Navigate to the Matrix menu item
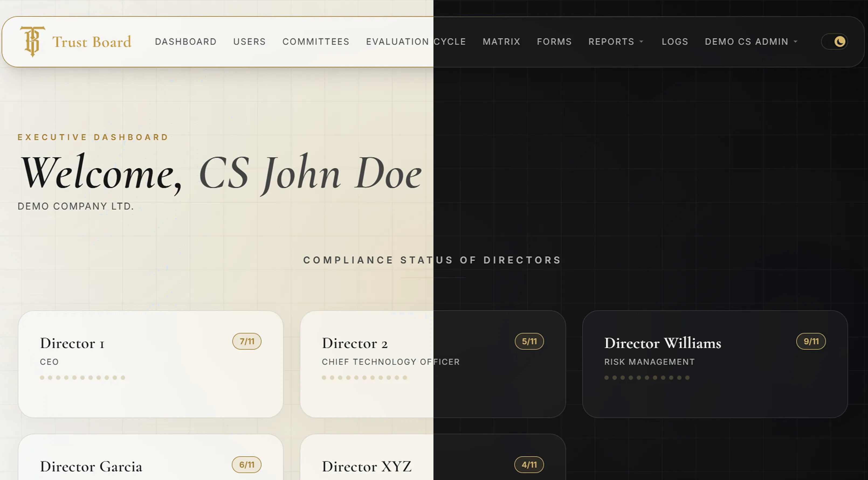This screenshot has width=868, height=480. pos(501,42)
